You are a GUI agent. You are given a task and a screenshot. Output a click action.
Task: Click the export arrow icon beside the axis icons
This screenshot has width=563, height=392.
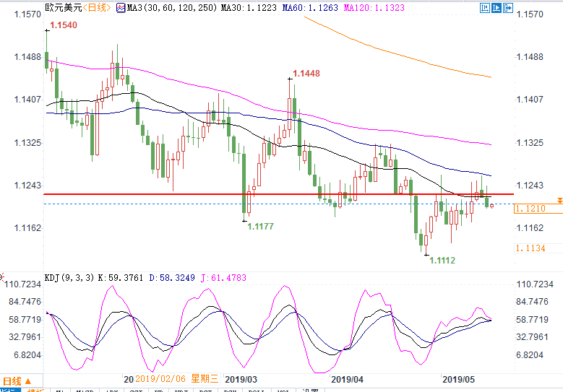(507, 8)
